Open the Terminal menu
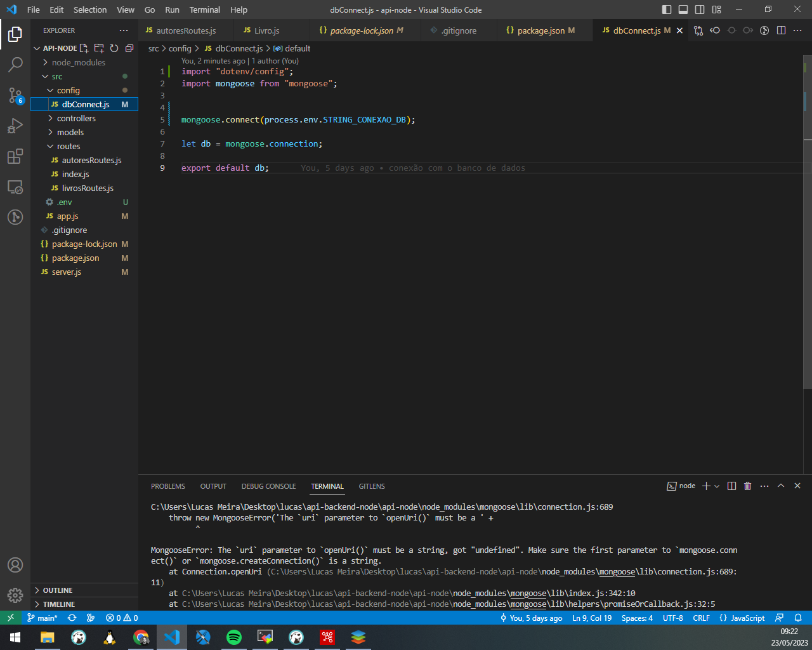Image resolution: width=812 pixels, height=650 pixels. coord(205,10)
